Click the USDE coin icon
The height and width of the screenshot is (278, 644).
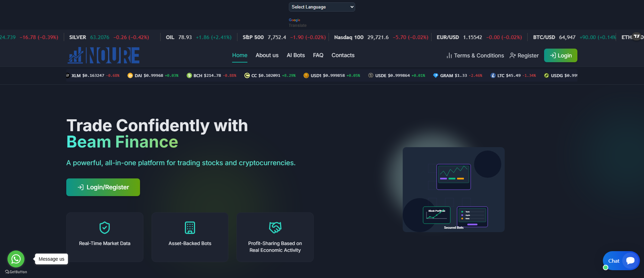(x=371, y=75)
